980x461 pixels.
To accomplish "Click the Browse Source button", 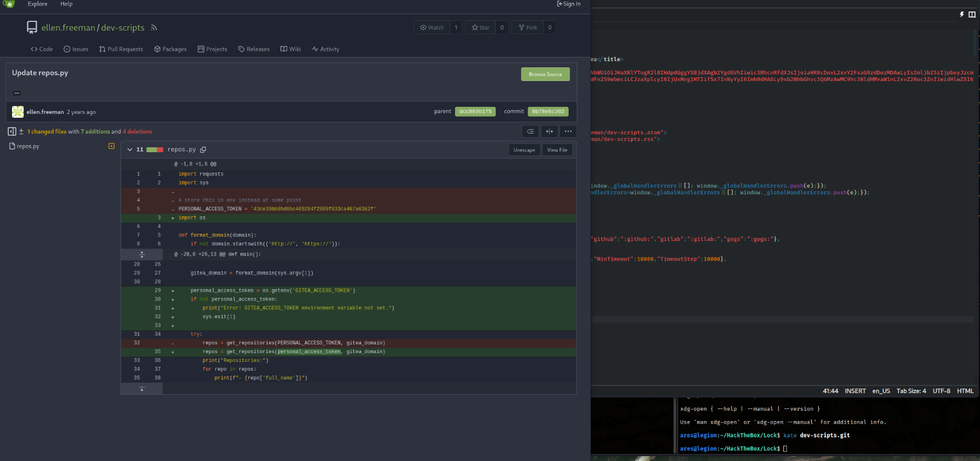I will coord(545,74).
